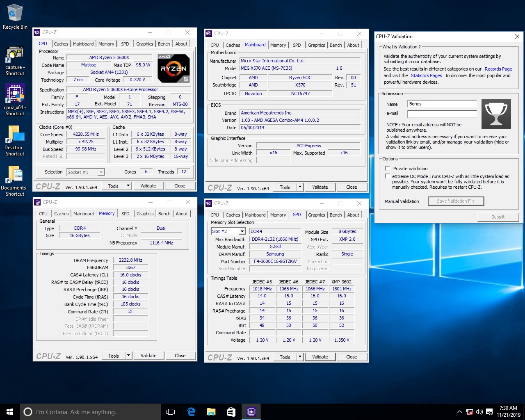Select the Core Speed 4228.55 MHz value

click(x=86, y=134)
